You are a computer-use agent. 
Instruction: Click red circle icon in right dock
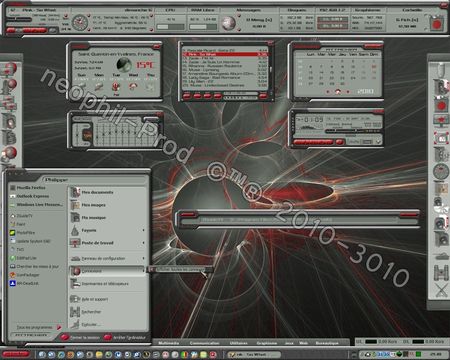coord(441,106)
